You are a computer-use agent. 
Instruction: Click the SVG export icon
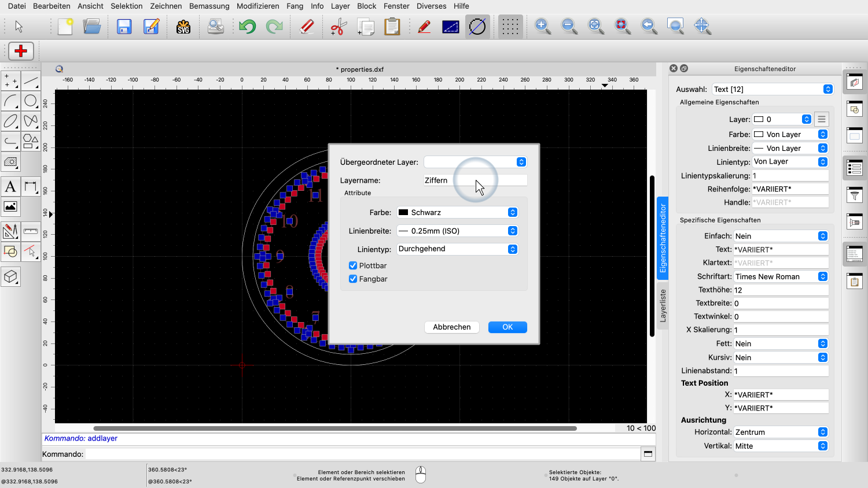[183, 27]
